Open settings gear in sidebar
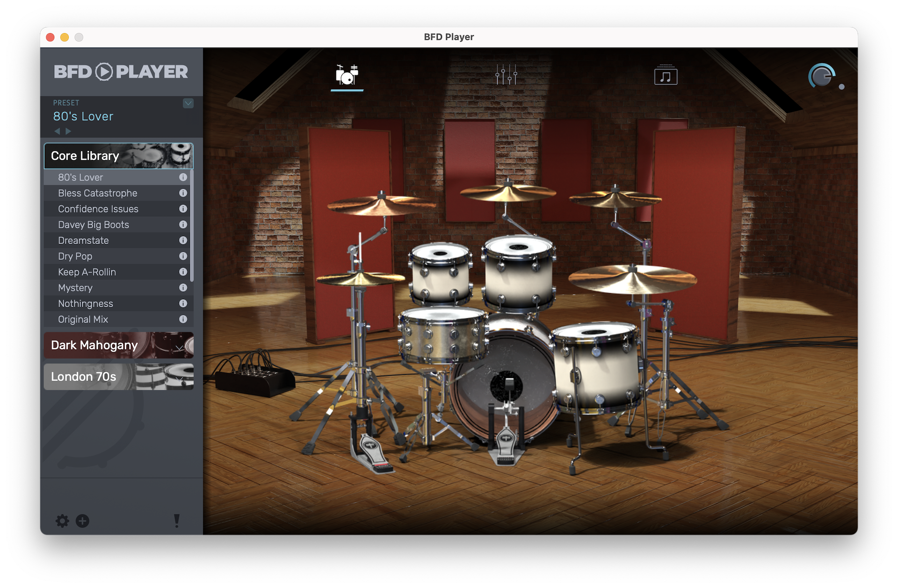The width and height of the screenshot is (898, 588). 62,521
